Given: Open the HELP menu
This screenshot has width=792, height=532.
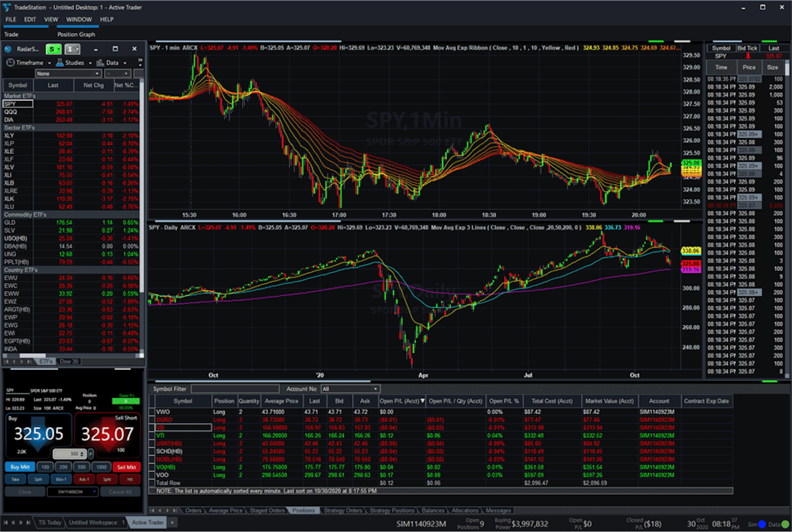Looking at the screenshot, I should [107, 19].
